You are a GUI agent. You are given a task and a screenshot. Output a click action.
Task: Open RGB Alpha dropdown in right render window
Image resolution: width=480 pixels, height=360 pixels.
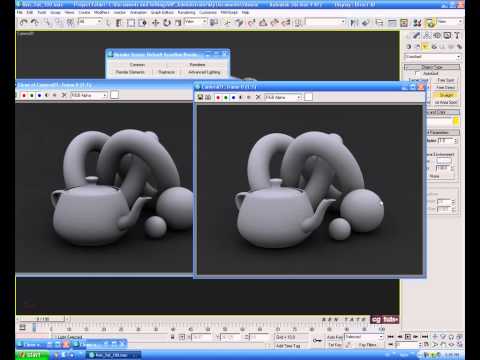click(x=283, y=97)
